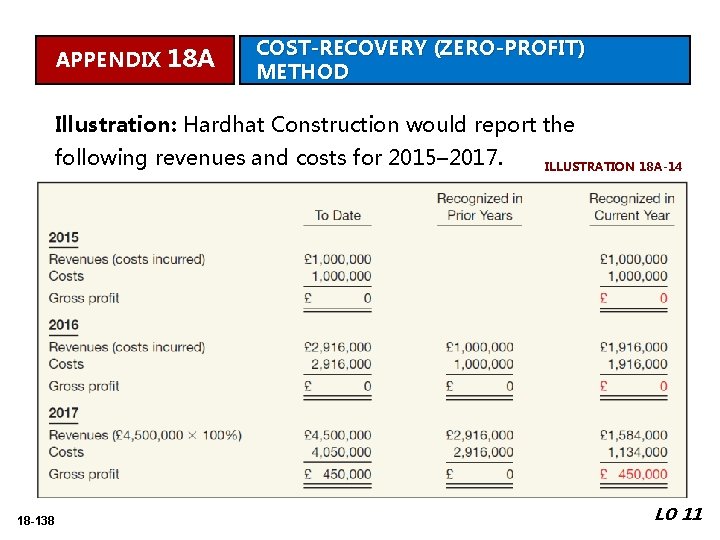Click 2016 Prior Years revenue £1,000,000
The width and height of the screenshot is (720, 540).
click(x=479, y=347)
